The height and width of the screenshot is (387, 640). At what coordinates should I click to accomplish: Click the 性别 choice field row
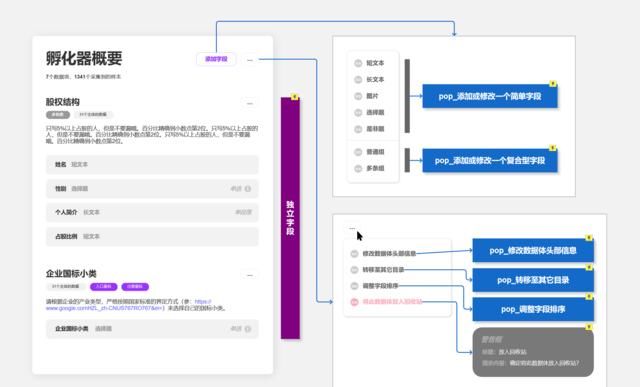[152, 189]
